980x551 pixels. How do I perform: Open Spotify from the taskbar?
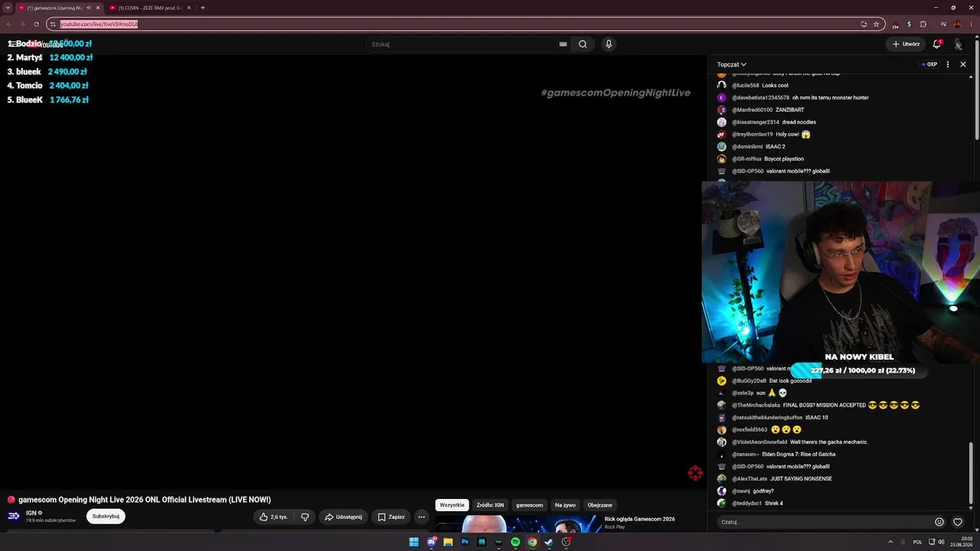(515, 542)
